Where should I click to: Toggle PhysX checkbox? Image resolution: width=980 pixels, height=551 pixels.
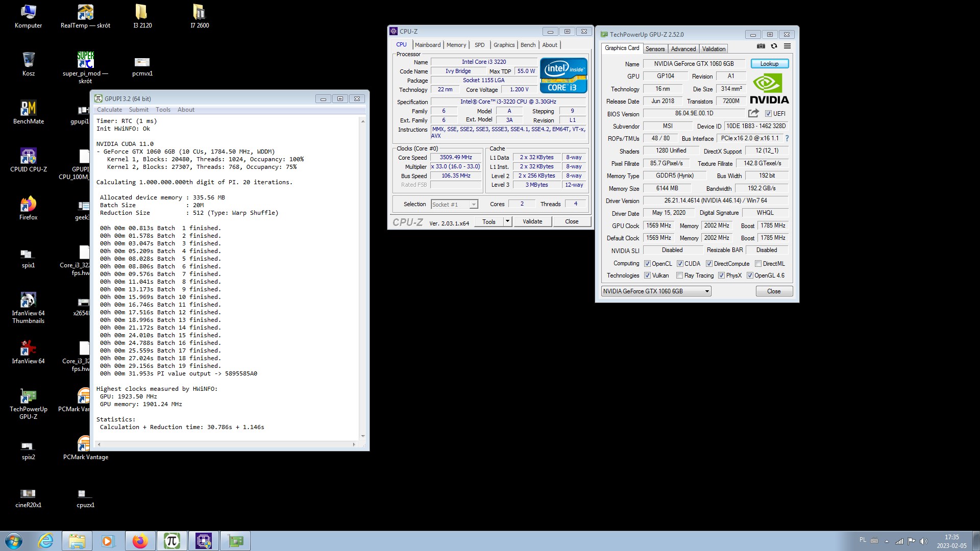point(721,275)
